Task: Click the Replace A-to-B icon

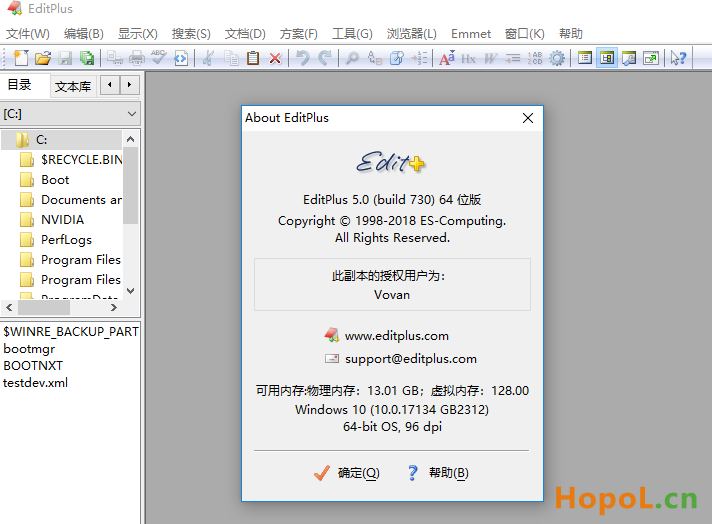Action: (x=375, y=58)
